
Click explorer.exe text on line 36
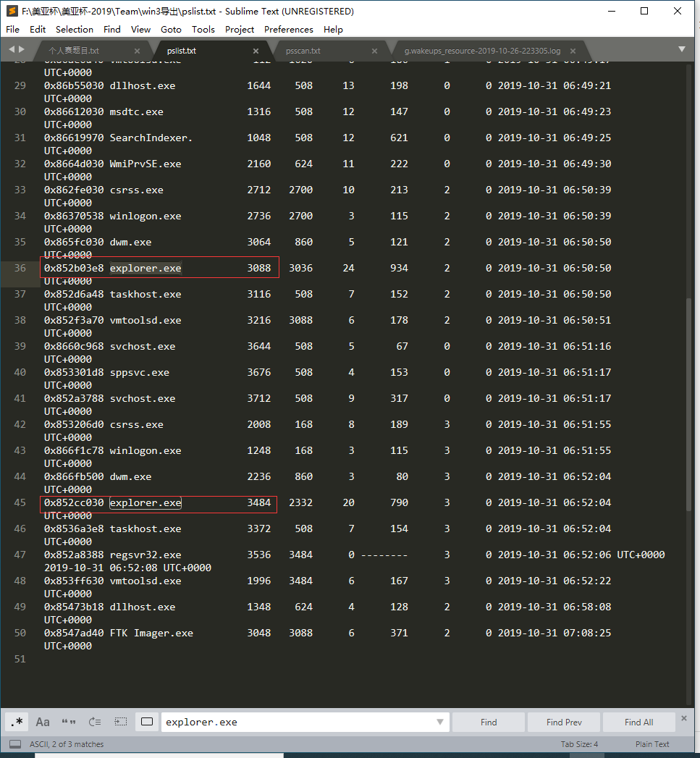click(x=146, y=268)
